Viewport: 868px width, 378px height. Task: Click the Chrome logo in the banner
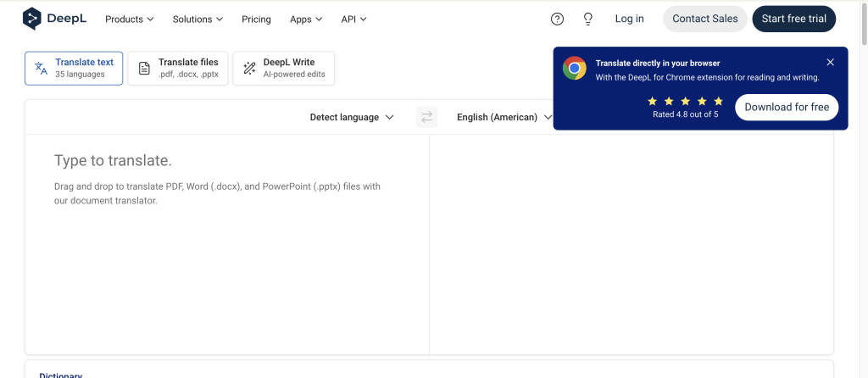click(575, 68)
